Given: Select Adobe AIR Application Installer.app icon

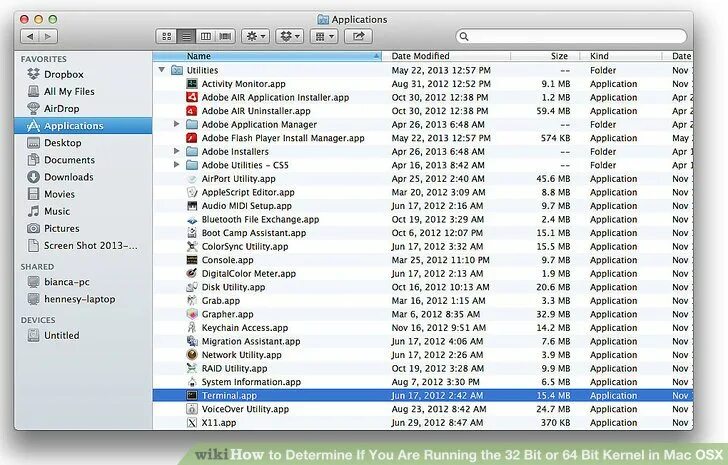Looking at the screenshot, I should pyautogui.click(x=192, y=97).
